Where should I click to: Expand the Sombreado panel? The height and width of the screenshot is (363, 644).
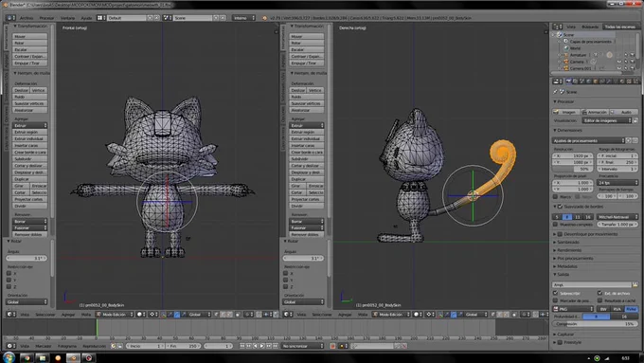coord(568,242)
